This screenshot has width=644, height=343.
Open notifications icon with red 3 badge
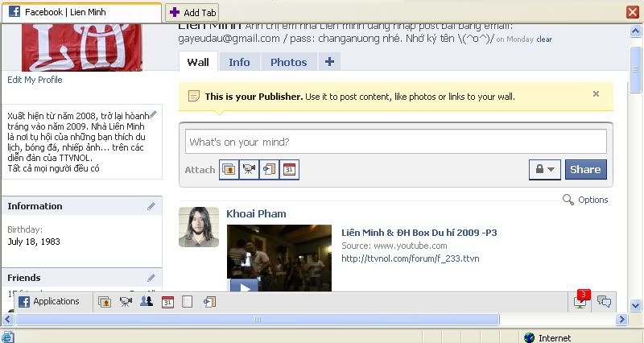point(581,300)
